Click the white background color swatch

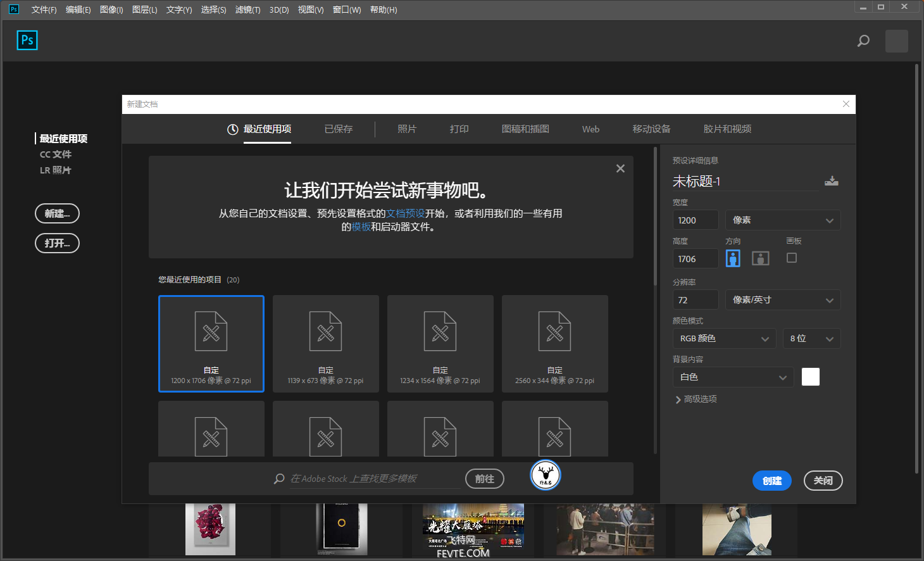(811, 377)
